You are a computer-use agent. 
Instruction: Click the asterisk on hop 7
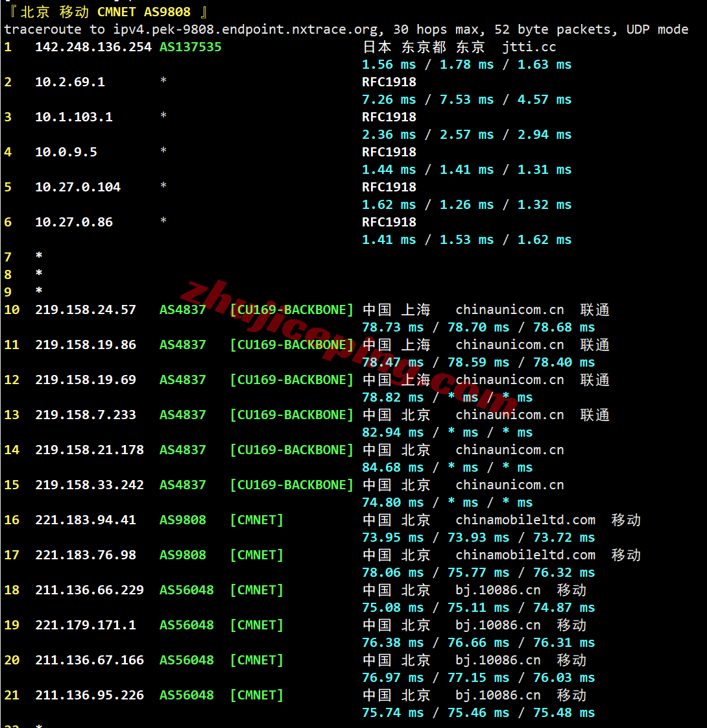[38, 256]
